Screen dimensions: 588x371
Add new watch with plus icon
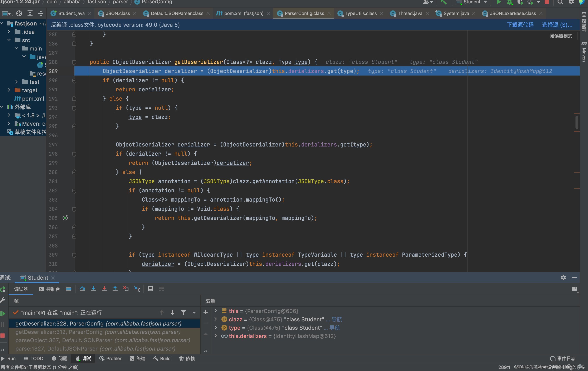pos(206,312)
